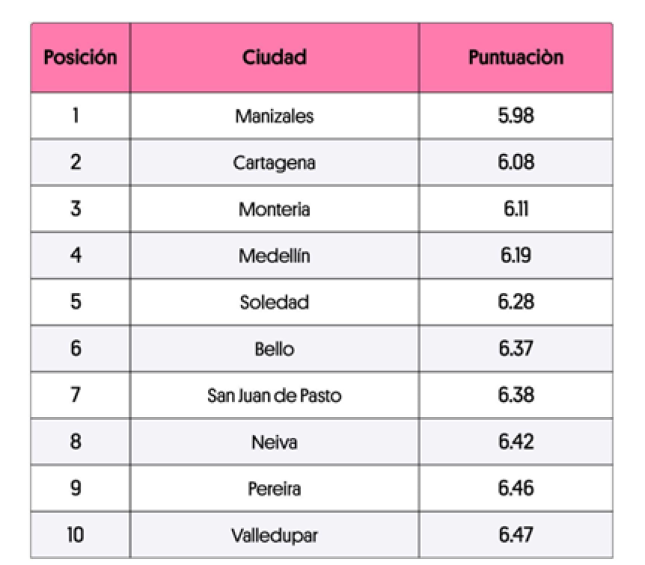Select the 6.08 score cell
Viewport: 645px width, 565px height.
(x=515, y=162)
